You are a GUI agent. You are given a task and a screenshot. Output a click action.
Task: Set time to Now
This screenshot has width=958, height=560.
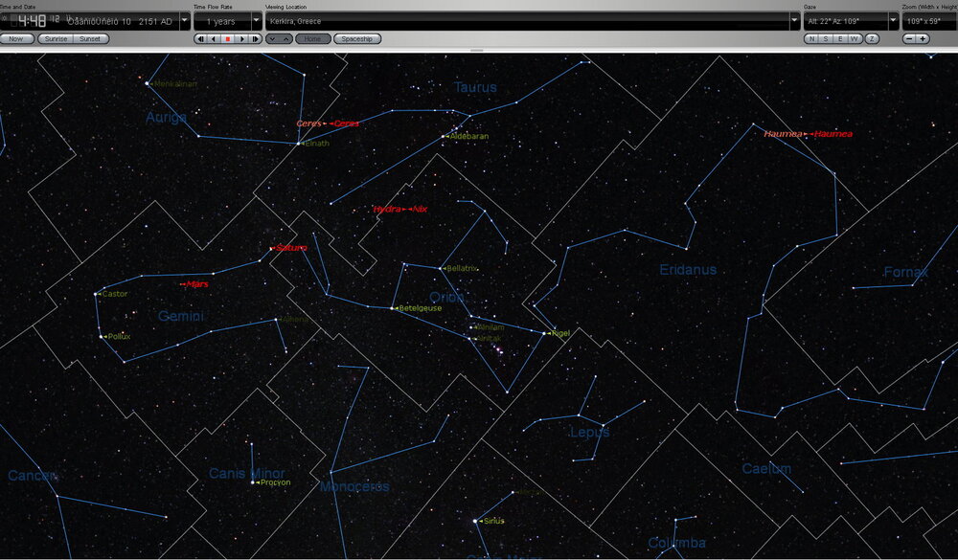point(17,39)
